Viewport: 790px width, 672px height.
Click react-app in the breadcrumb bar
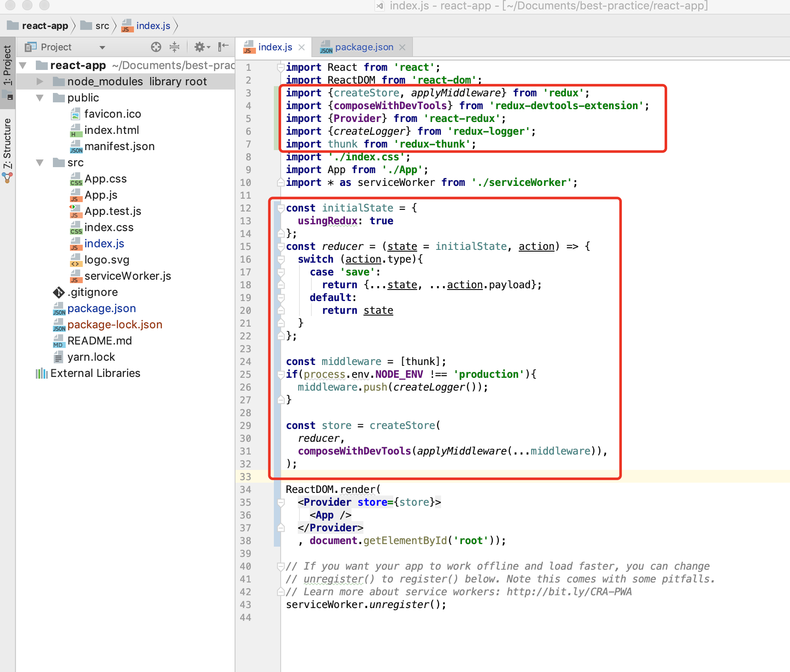(x=45, y=26)
